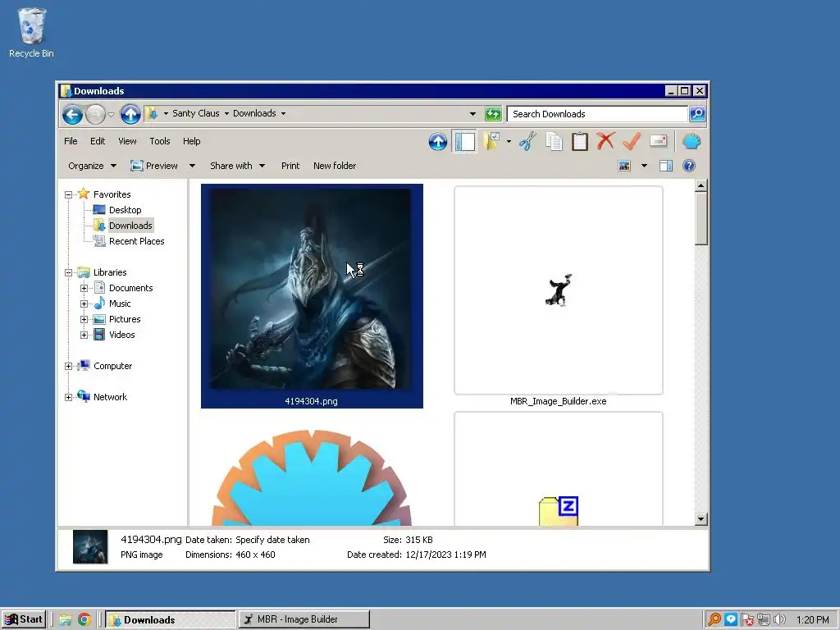The width and height of the screenshot is (840, 630).
Task: Click the volume speaker tray icon
Action: [780, 620]
